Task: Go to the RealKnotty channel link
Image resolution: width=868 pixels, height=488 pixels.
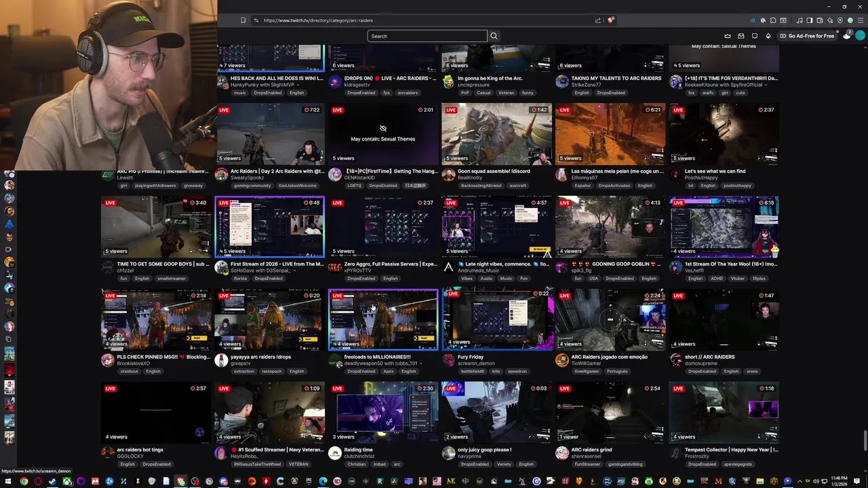Action: [470, 178]
